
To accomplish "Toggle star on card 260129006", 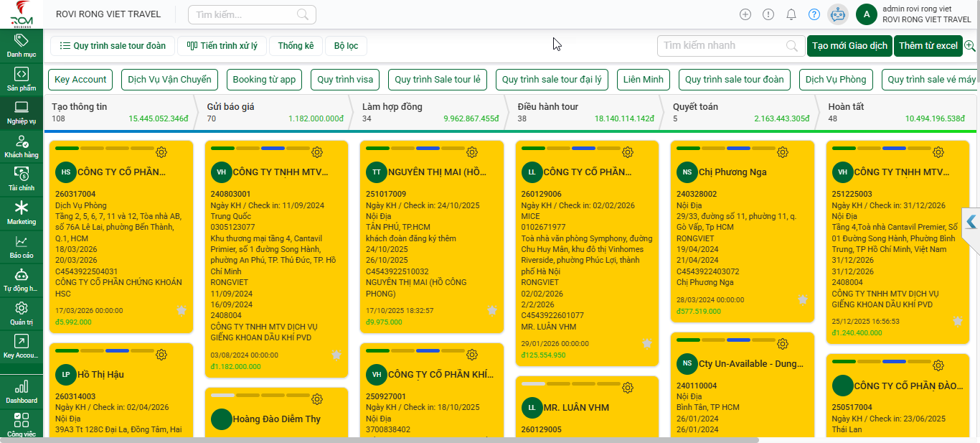I will (x=647, y=343).
